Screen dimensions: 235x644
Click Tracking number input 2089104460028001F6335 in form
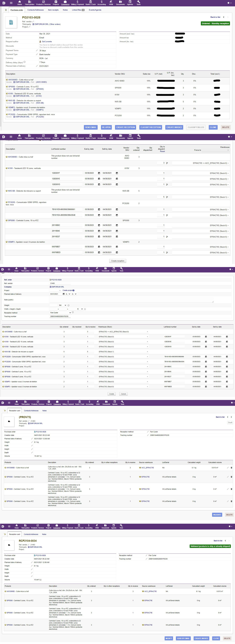[60, 316]
